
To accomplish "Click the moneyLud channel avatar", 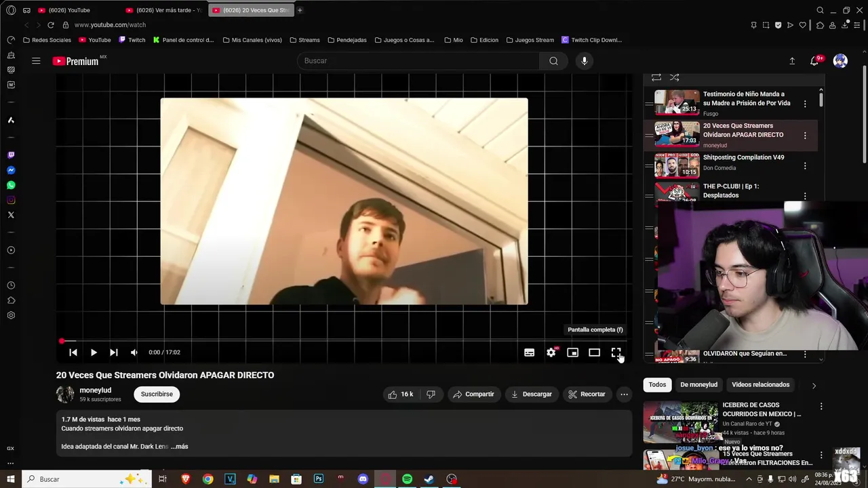I will coord(65,394).
